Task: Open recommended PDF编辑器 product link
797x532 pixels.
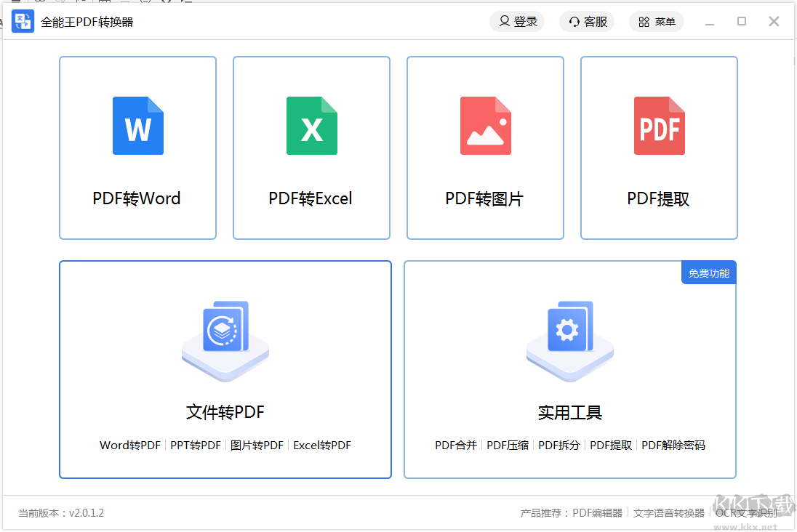Action: (x=598, y=513)
